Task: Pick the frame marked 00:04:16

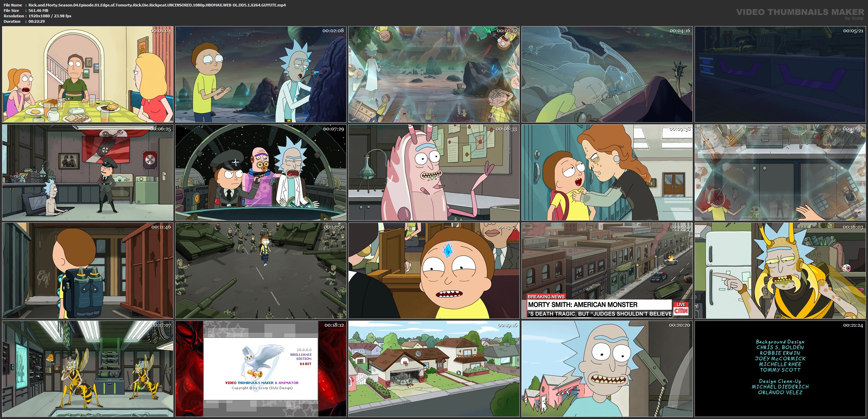Action: (x=607, y=74)
